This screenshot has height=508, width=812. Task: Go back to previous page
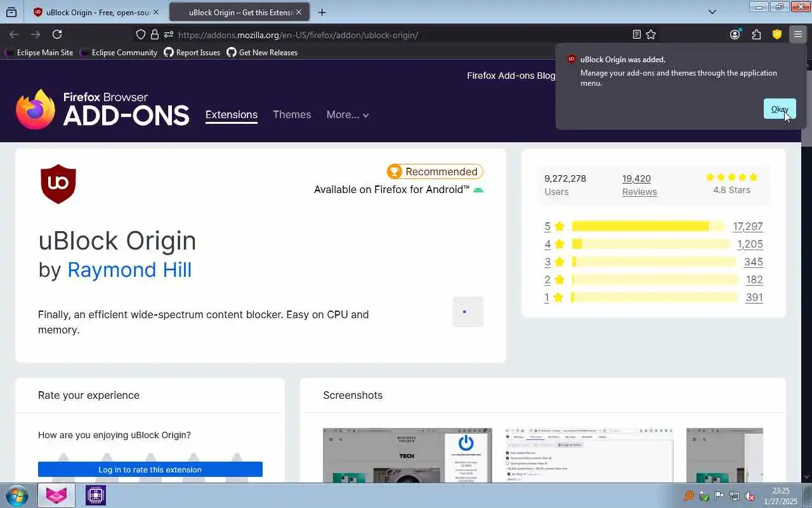click(14, 34)
